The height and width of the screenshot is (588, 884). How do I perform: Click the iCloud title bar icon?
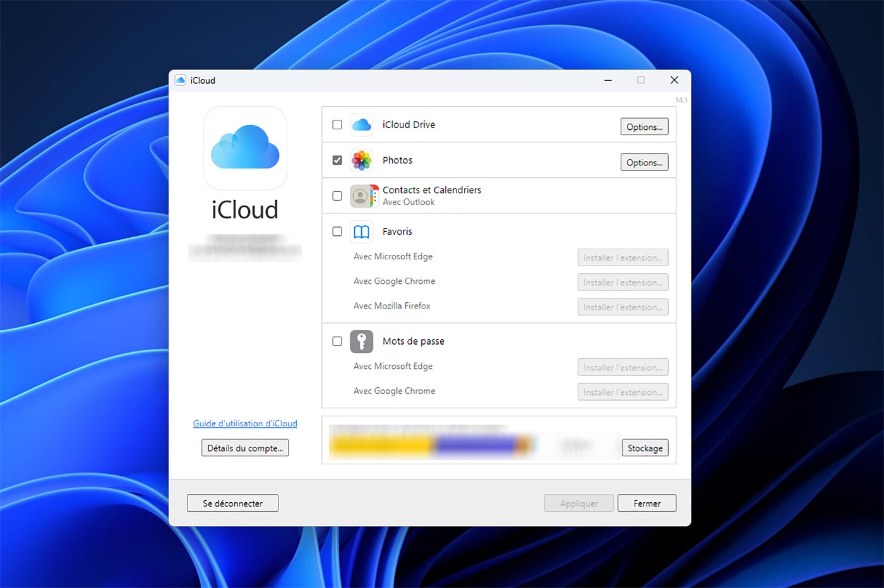181,80
